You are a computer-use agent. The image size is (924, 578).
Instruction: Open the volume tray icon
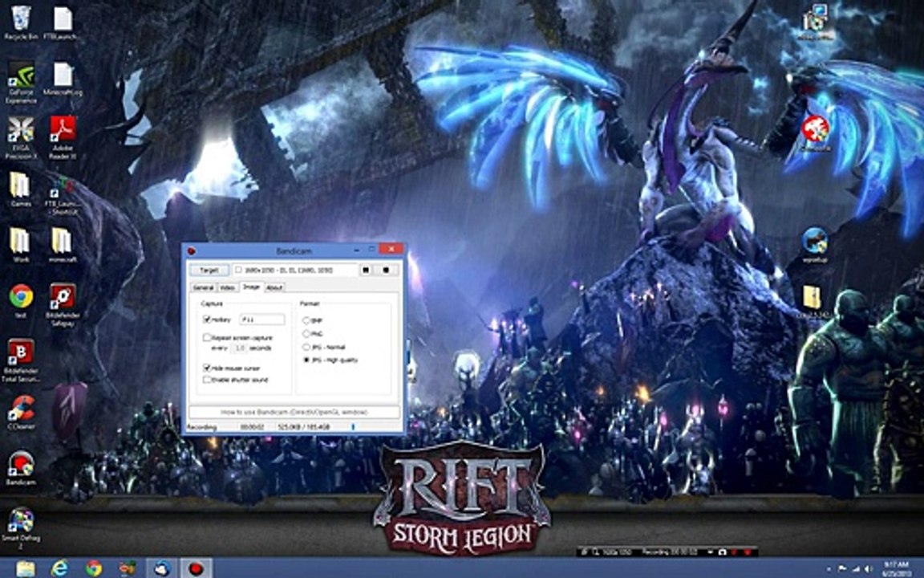[868, 570]
